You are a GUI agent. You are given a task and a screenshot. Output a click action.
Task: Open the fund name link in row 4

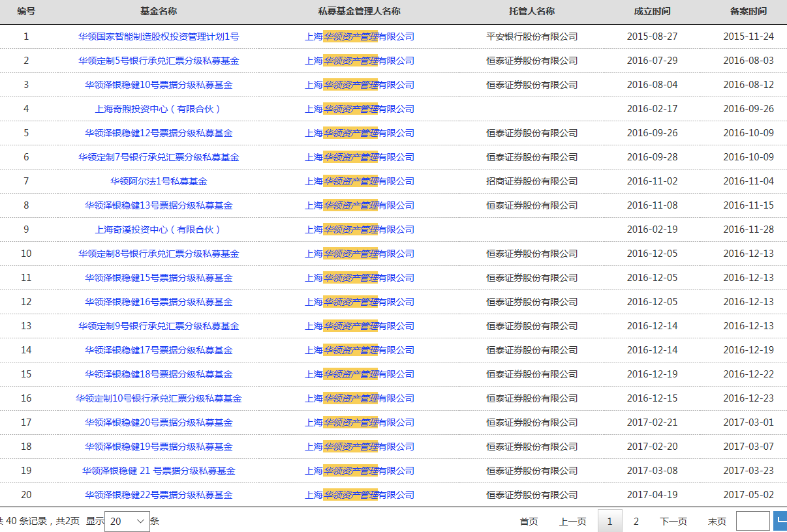coord(159,109)
